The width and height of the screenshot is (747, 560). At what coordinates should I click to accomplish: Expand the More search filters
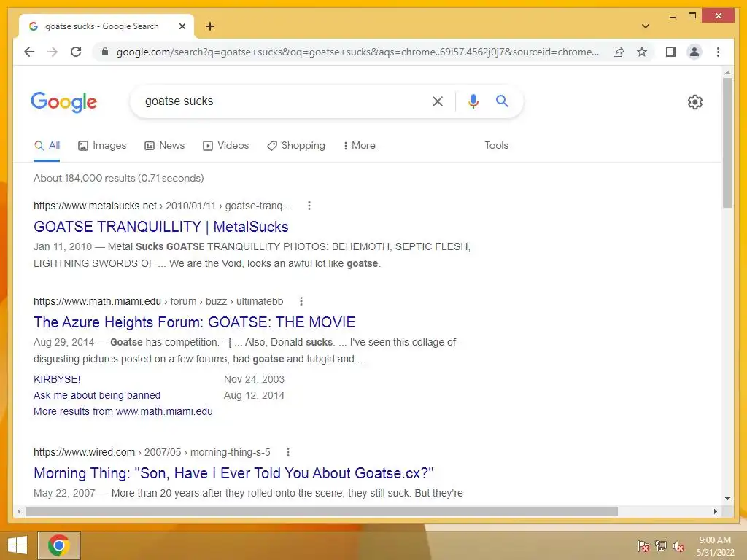tap(359, 146)
